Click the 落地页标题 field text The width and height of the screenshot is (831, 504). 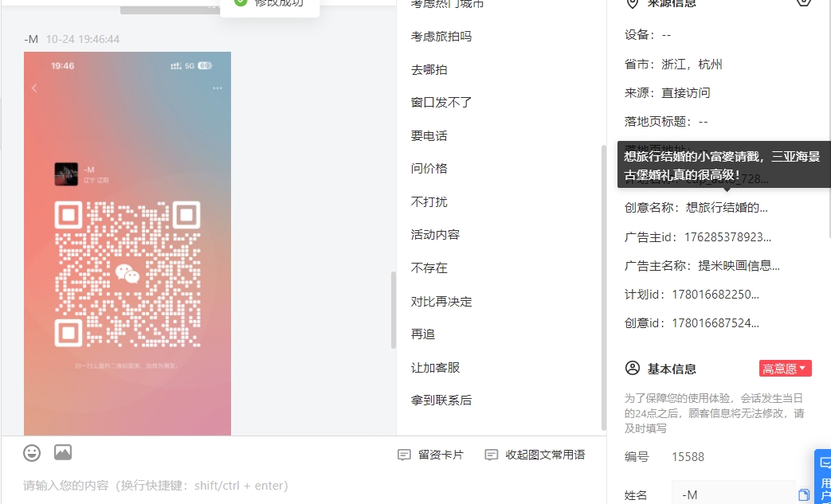pyautogui.click(x=666, y=122)
